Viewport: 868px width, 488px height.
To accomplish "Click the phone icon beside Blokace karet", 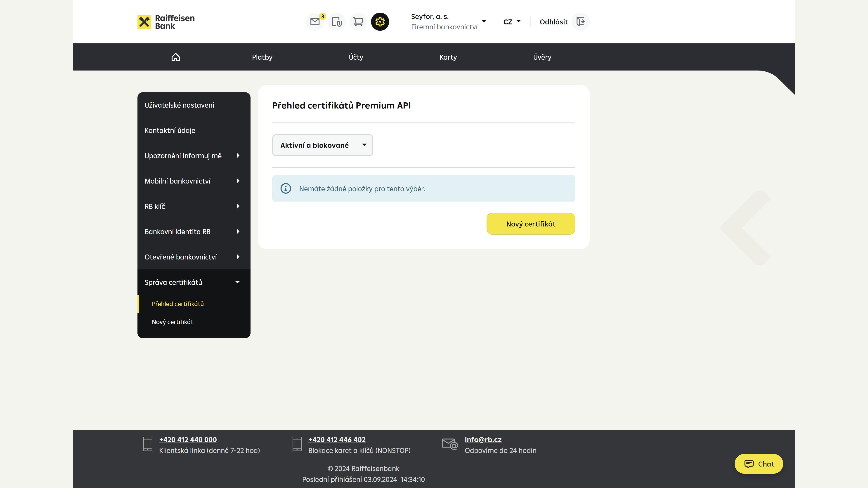I will 297,444.
